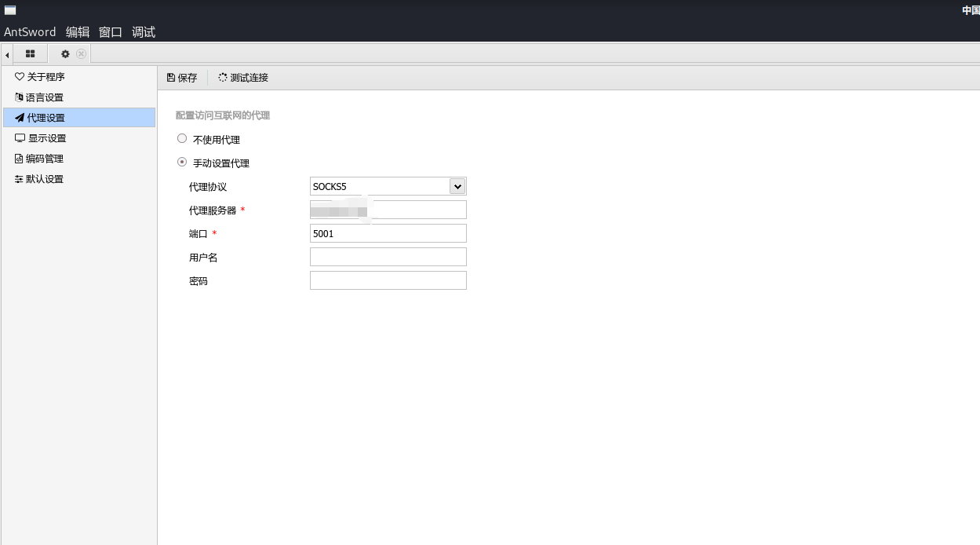
Task: Click the file icon beside 编码管理
Action: 20,159
